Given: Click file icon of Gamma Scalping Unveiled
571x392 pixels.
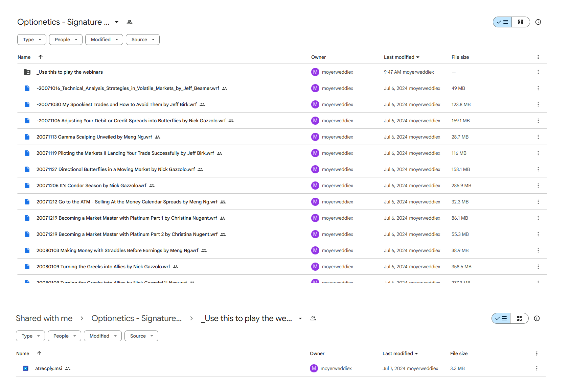Looking at the screenshot, I should click(27, 137).
